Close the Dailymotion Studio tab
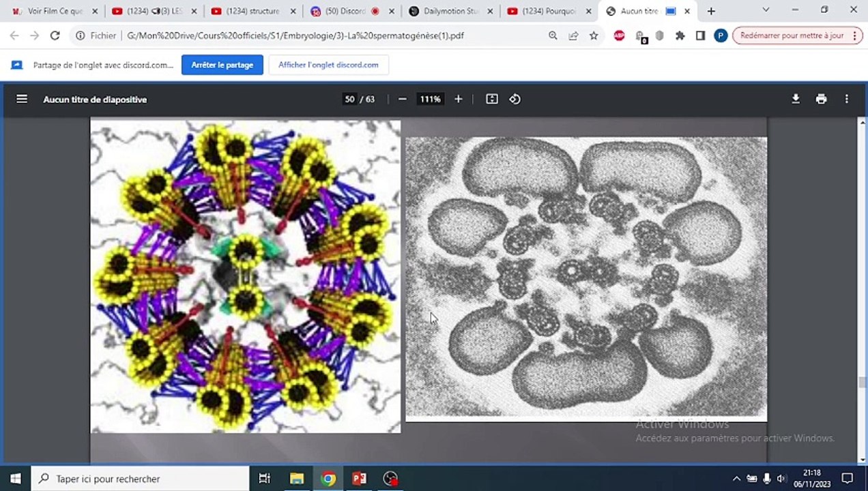868x491 pixels. (490, 11)
